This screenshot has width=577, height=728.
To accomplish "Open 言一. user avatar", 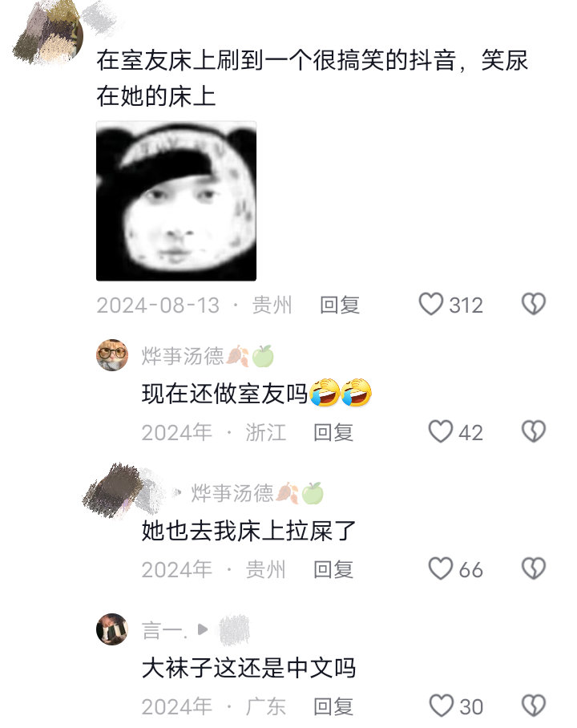I will [112, 629].
